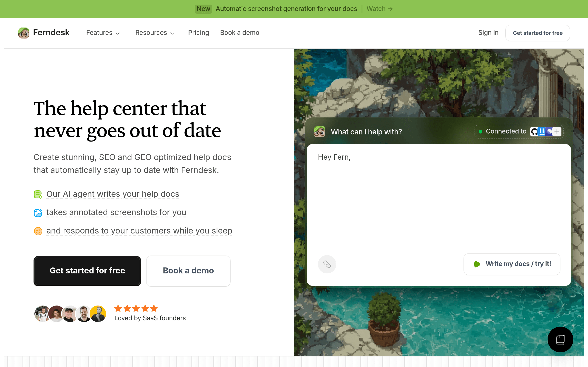Open Book a demo in the navbar
The image size is (588, 367).
(240, 33)
